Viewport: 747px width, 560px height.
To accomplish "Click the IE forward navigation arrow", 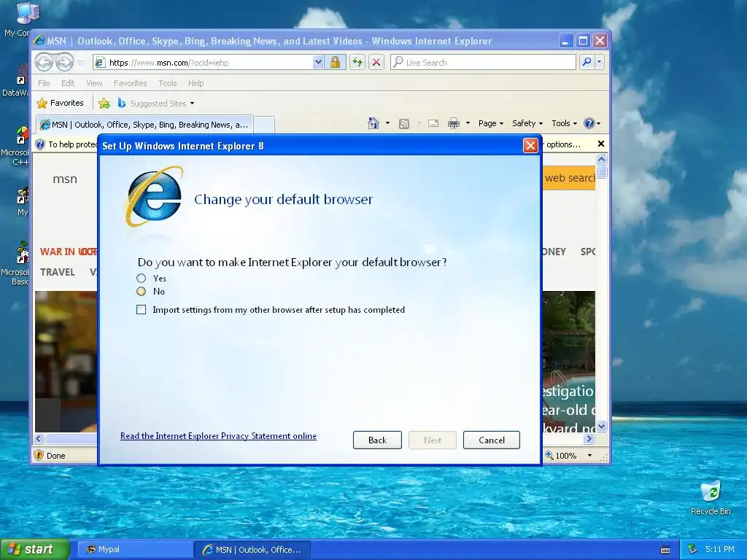I will tap(65, 62).
